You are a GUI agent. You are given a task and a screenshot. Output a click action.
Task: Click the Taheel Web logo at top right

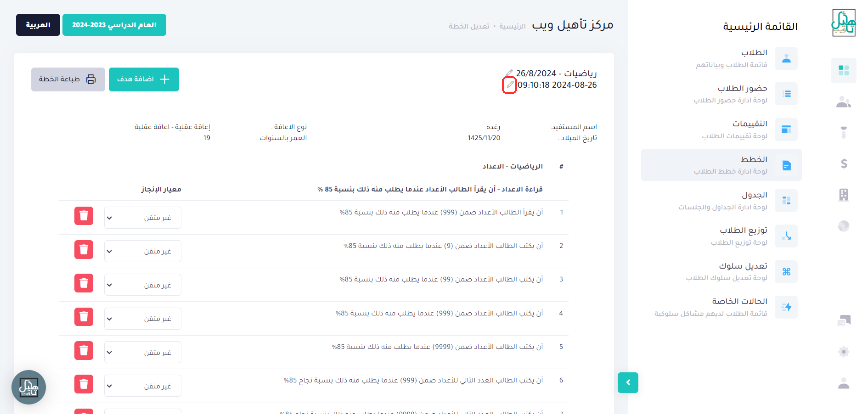point(844,23)
